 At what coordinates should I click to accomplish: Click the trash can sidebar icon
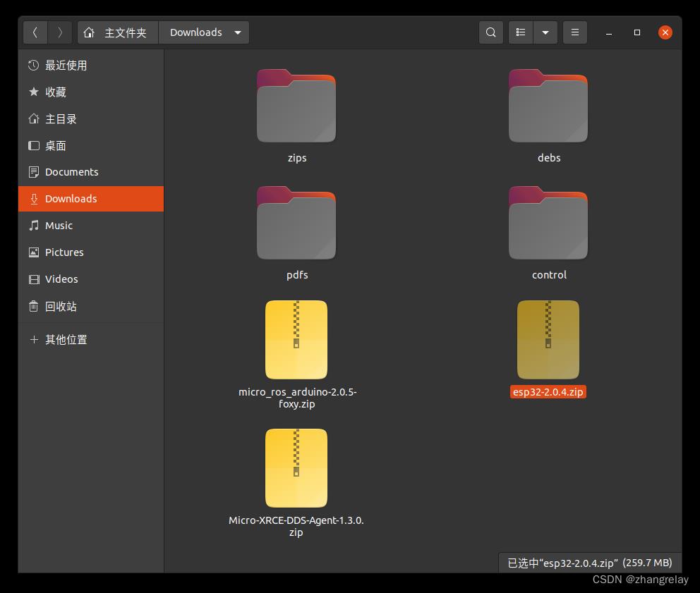point(33,306)
